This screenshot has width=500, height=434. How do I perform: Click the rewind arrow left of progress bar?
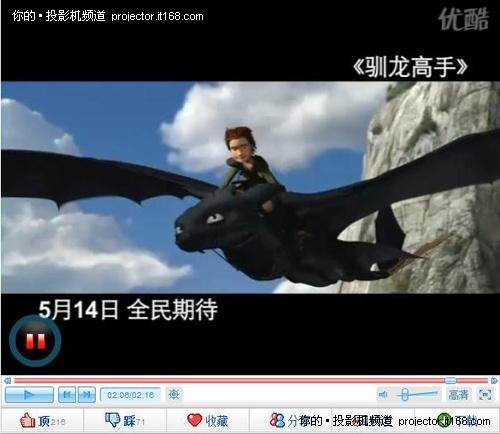[x=7, y=380]
